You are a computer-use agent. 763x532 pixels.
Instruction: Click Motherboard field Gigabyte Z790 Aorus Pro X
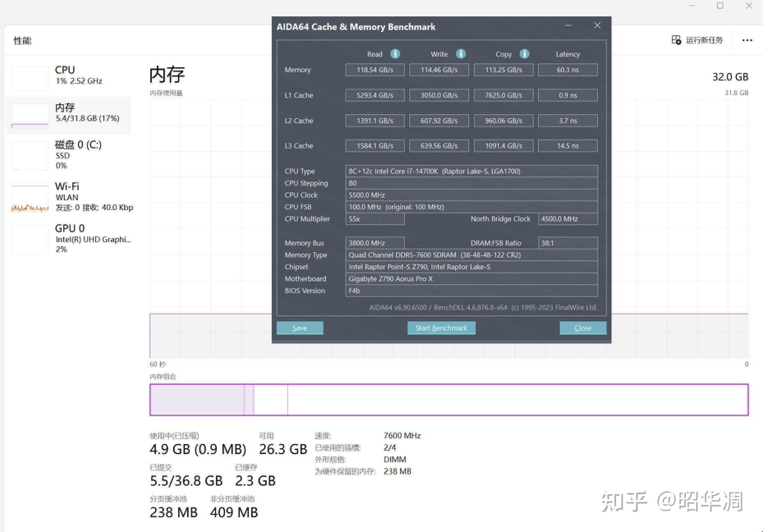point(472,279)
